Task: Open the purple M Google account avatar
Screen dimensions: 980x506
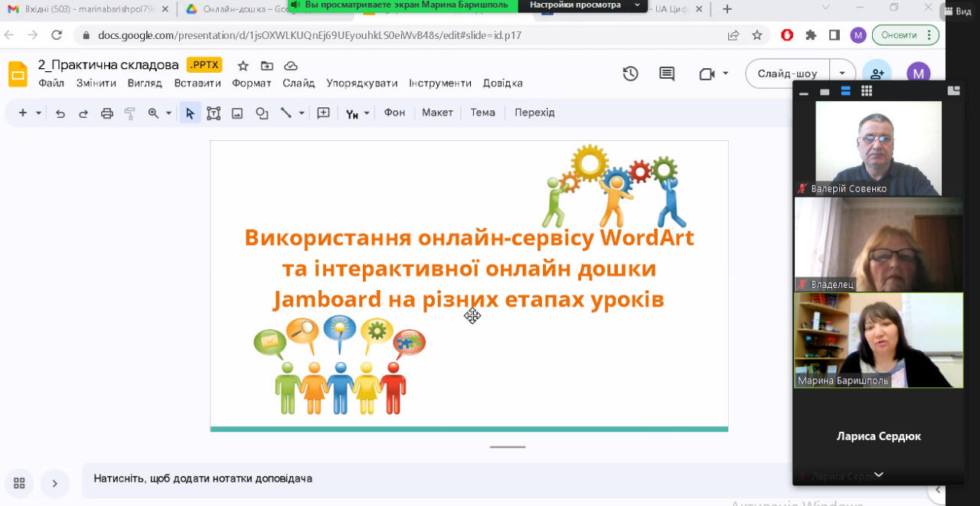Action: pyautogui.click(x=919, y=74)
